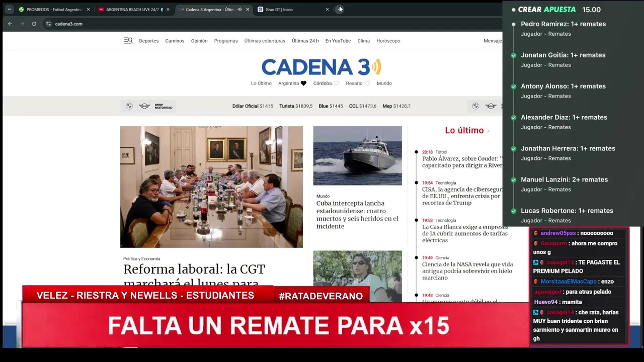Click the Cadena 3 logo
The width and height of the screenshot is (644, 362).
click(321, 67)
